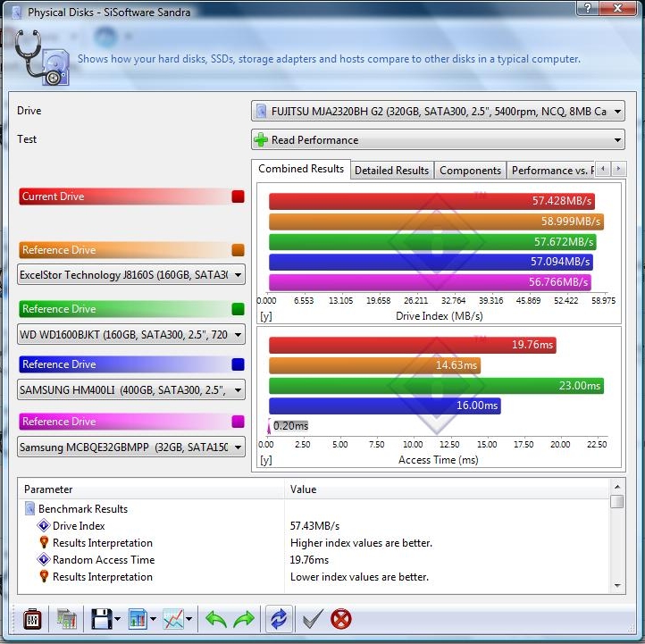
Task: Expand the ExcelStor reference drive dropdown
Action: click(x=131, y=275)
